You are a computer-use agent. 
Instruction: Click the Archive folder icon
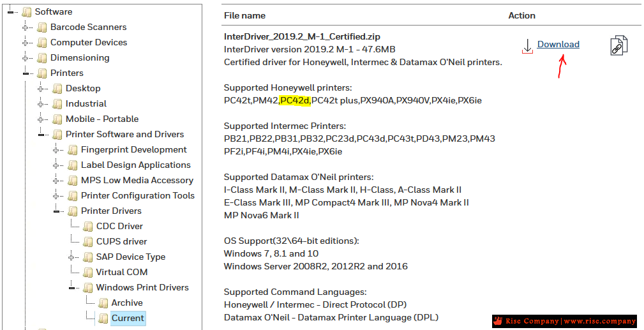(x=103, y=303)
